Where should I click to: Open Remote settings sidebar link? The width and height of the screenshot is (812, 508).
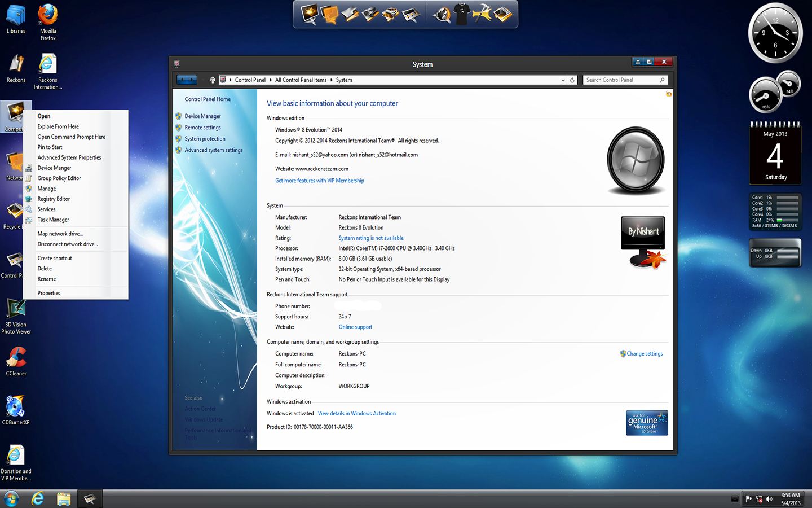coord(202,128)
